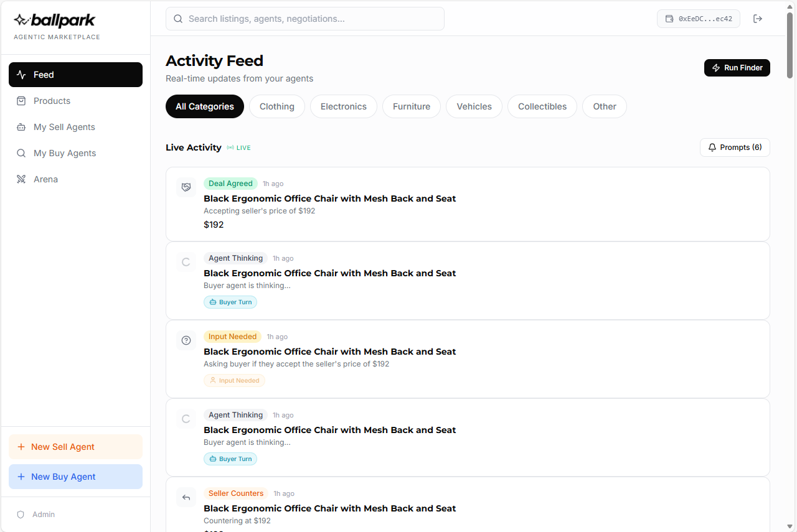The width and height of the screenshot is (797, 532).
Task: Open the Feed page
Action: pyautogui.click(x=75, y=75)
